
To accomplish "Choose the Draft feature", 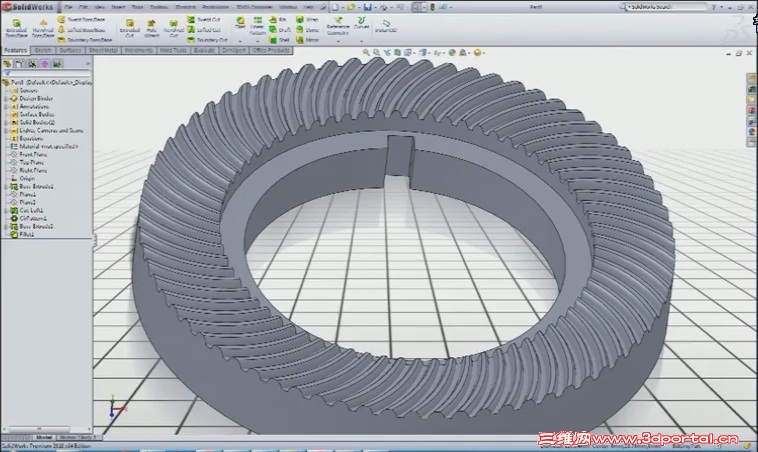I will 280,29.
